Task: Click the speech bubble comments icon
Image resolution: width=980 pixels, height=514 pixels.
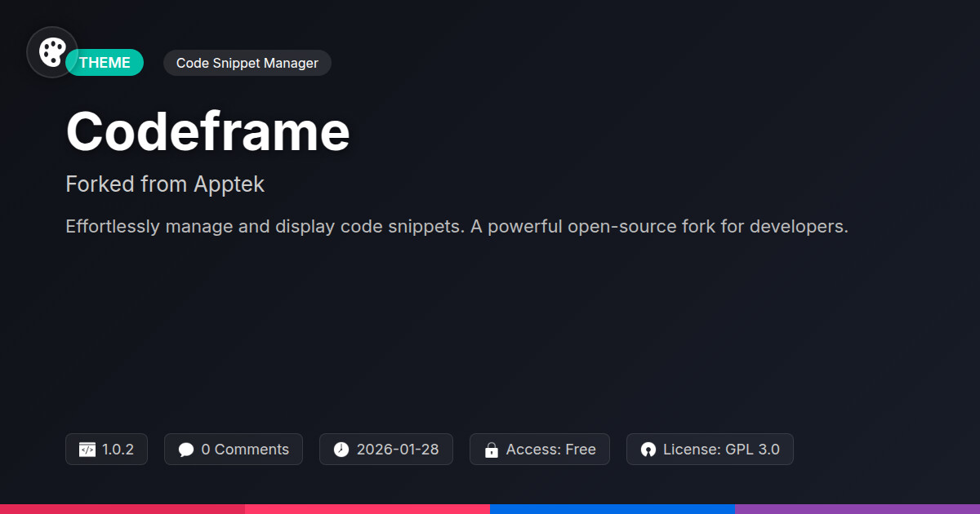Action: click(x=186, y=450)
